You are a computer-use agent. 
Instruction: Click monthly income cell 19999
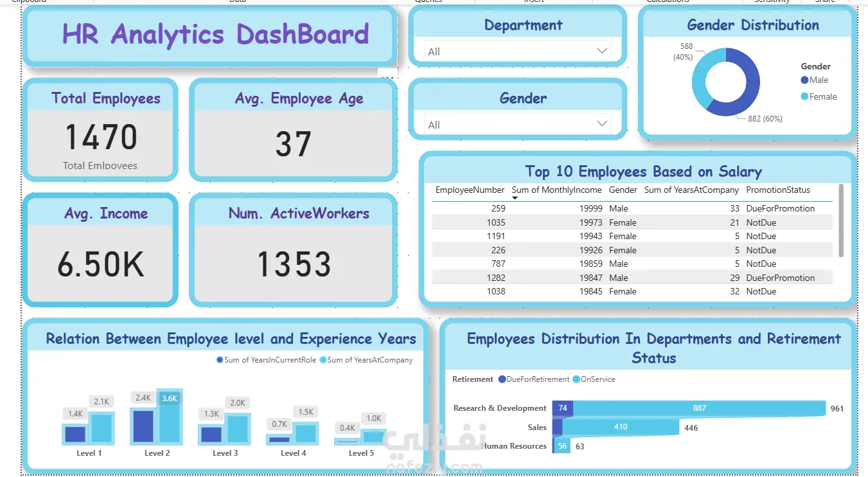591,209
